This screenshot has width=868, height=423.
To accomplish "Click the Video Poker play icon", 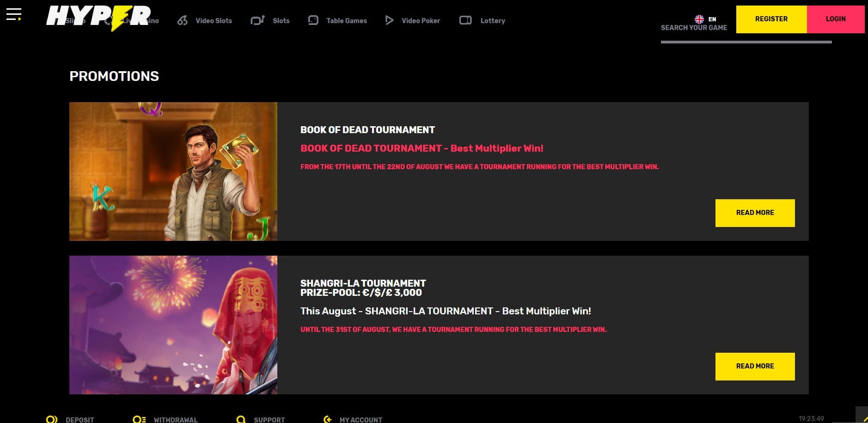I will coord(389,20).
